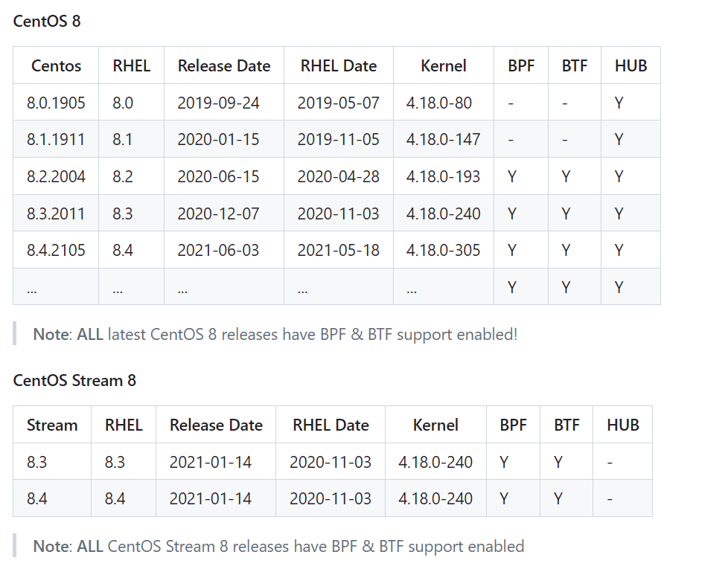Click the CentOS Stream 8 heading
Screen dimensions: 728x572
pos(74,380)
